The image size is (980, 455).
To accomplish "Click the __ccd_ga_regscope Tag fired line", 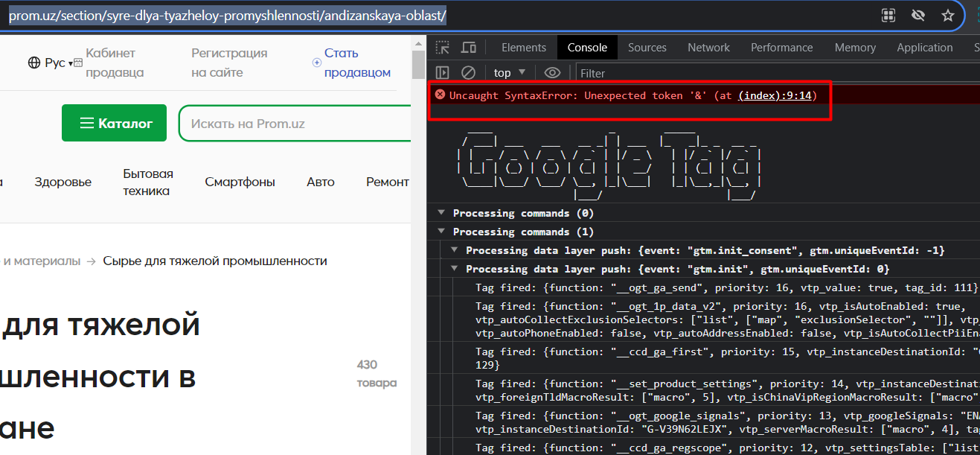I will pyautogui.click(x=727, y=448).
